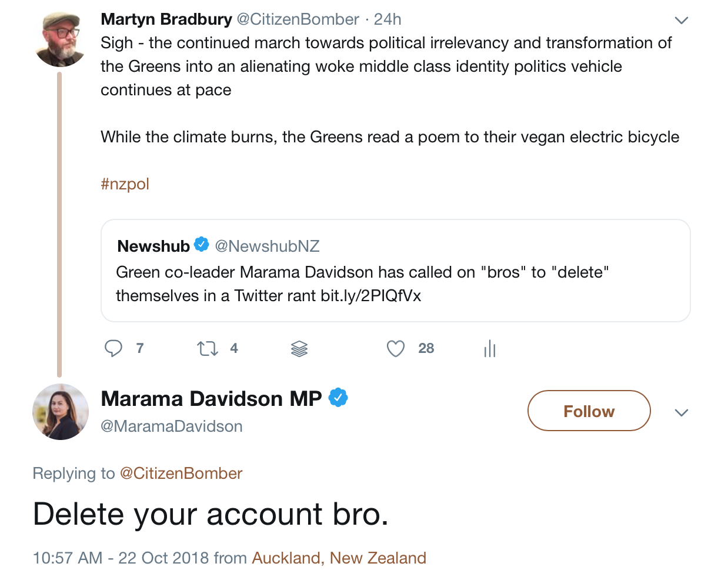
Task: Click the retweet arrows icon
Action: click(208, 349)
